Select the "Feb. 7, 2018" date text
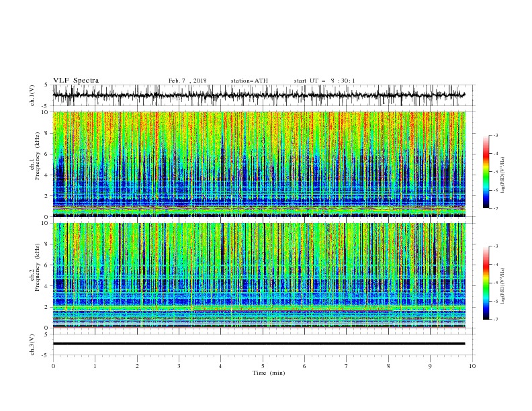 [x=187, y=81]
